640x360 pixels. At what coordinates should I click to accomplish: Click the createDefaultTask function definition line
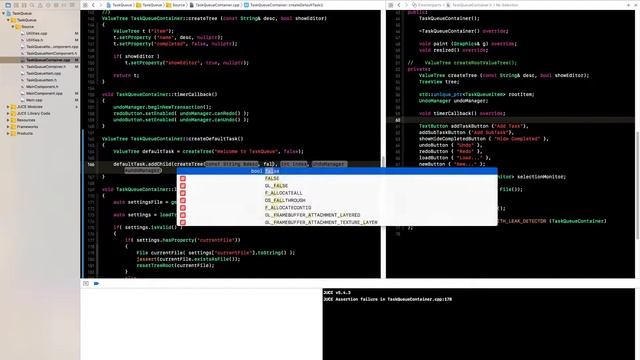(x=172, y=139)
